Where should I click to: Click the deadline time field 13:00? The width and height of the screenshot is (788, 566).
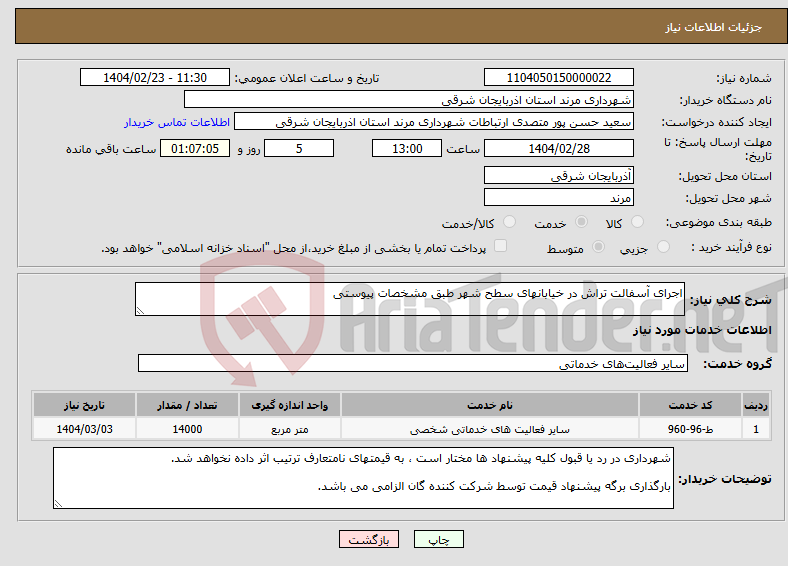point(407,148)
